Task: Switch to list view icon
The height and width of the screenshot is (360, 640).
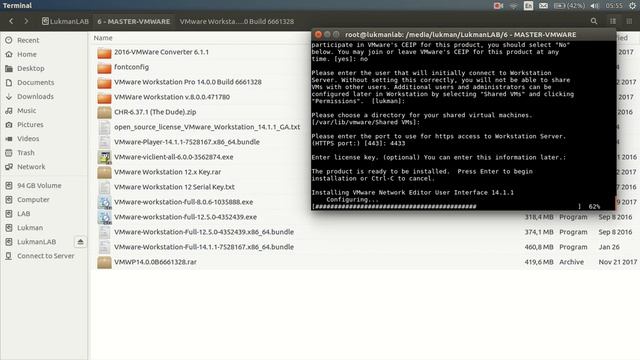Action: click(x=613, y=21)
